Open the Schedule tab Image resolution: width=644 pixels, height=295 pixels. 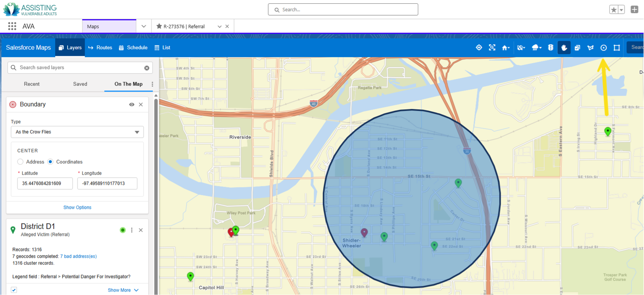coord(133,48)
